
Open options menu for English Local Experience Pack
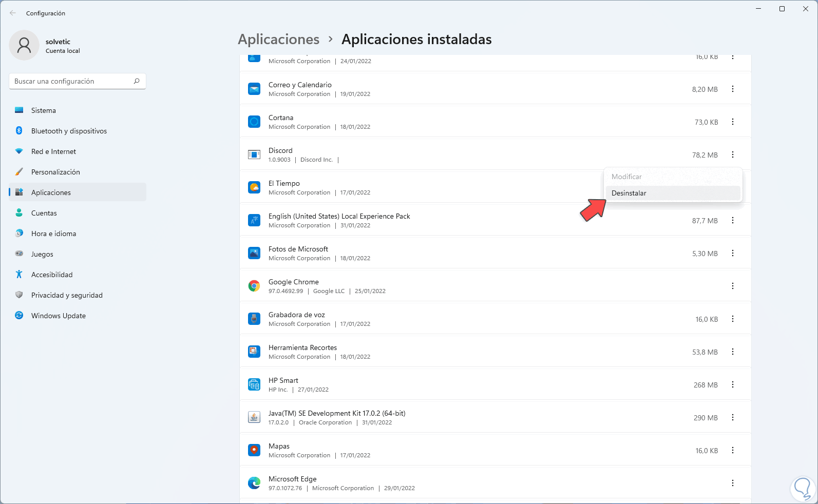(x=733, y=221)
